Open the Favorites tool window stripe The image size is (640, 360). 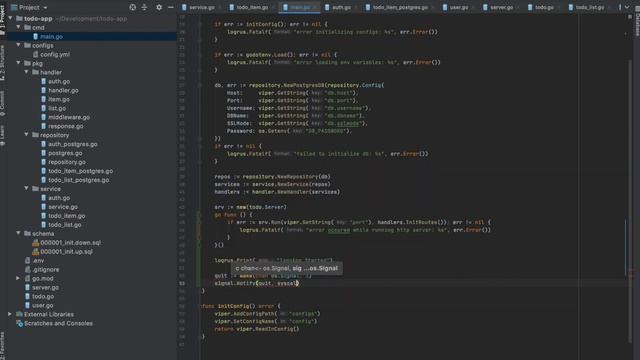point(3,345)
